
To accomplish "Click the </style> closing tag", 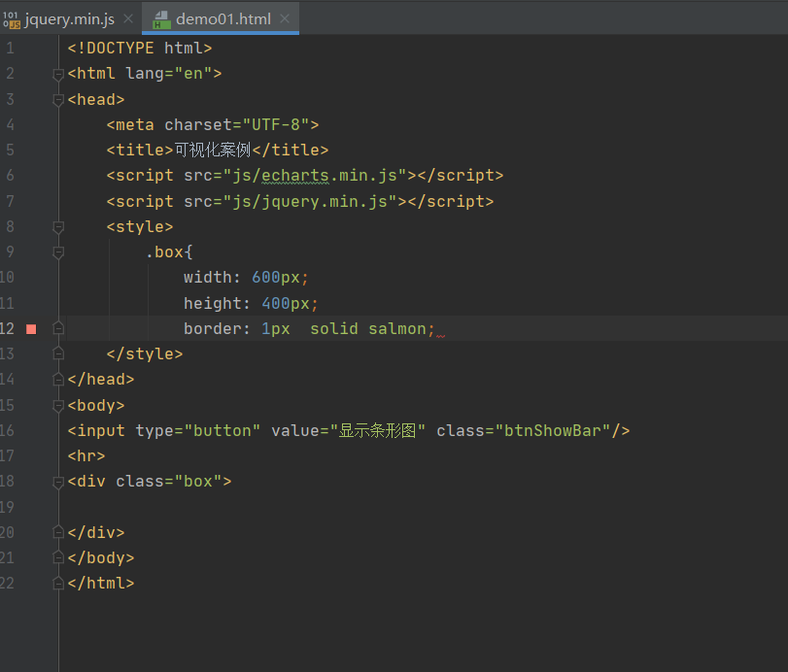I will 145,354.
